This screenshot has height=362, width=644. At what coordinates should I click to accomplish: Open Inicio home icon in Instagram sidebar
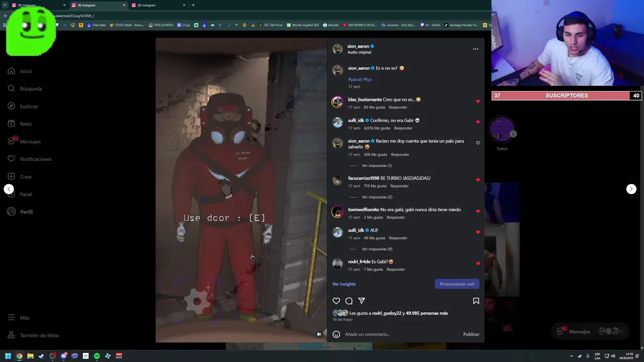pyautogui.click(x=11, y=71)
